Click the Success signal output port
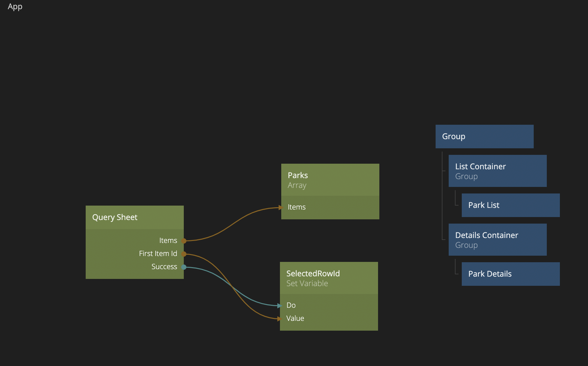This screenshot has width=588, height=366. [x=184, y=267]
